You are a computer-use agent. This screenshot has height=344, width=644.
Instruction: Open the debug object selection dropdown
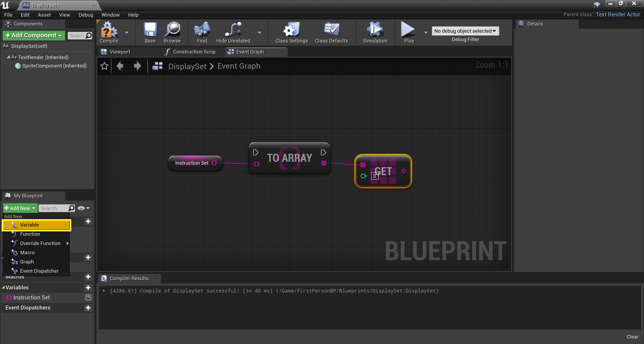pyautogui.click(x=465, y=31)
